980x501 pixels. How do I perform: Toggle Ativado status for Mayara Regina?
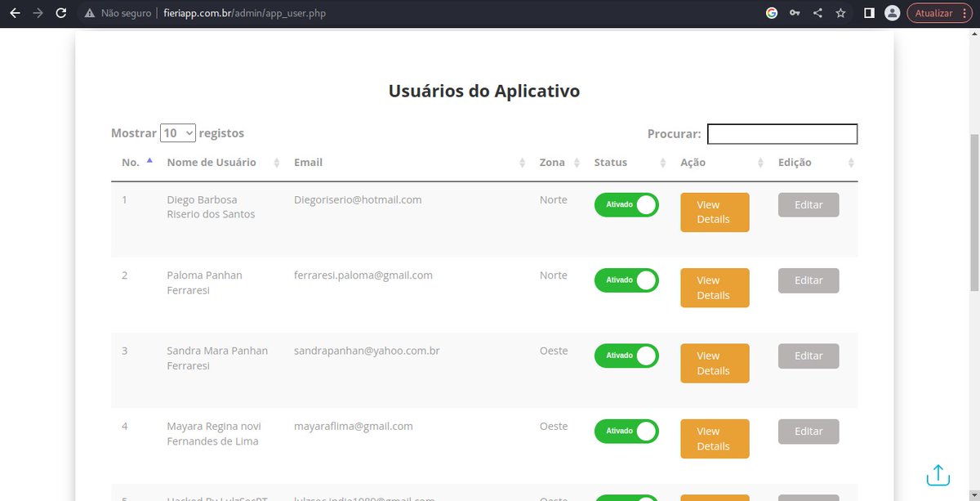(626, 432)
